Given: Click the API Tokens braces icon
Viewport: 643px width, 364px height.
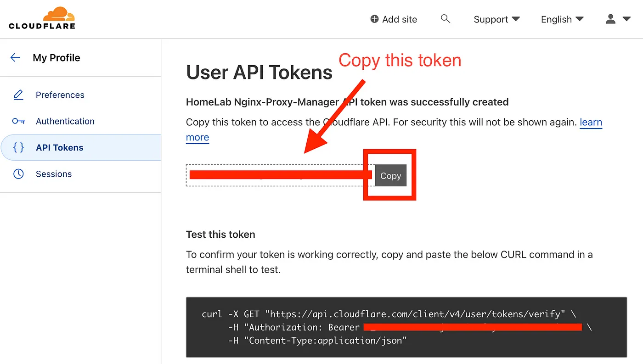Looking at the screenshot, I should (x=18, y=147).
